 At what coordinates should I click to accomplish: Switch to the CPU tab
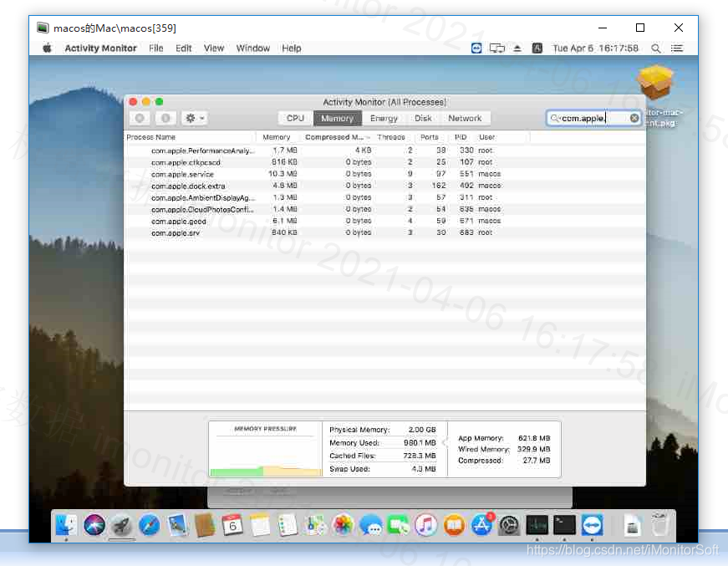pos(295,118)
